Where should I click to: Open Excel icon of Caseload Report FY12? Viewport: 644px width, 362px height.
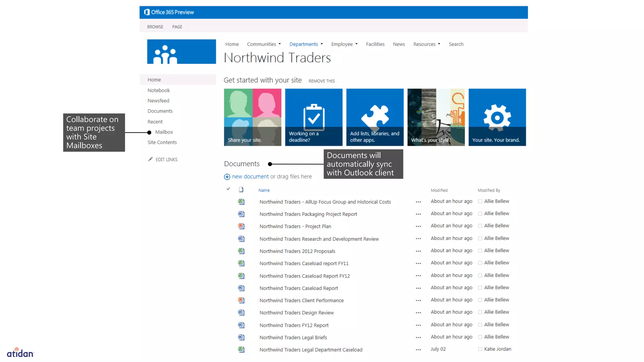241,276
